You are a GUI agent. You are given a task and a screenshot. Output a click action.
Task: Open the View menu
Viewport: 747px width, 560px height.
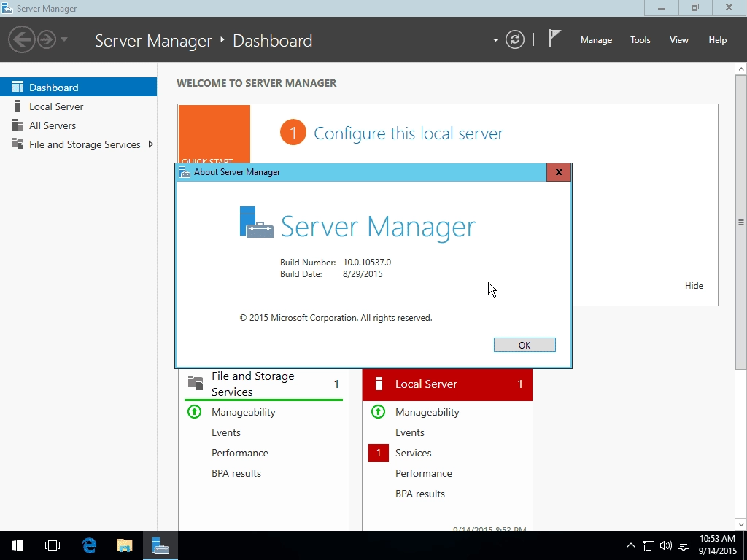(679, 40)
